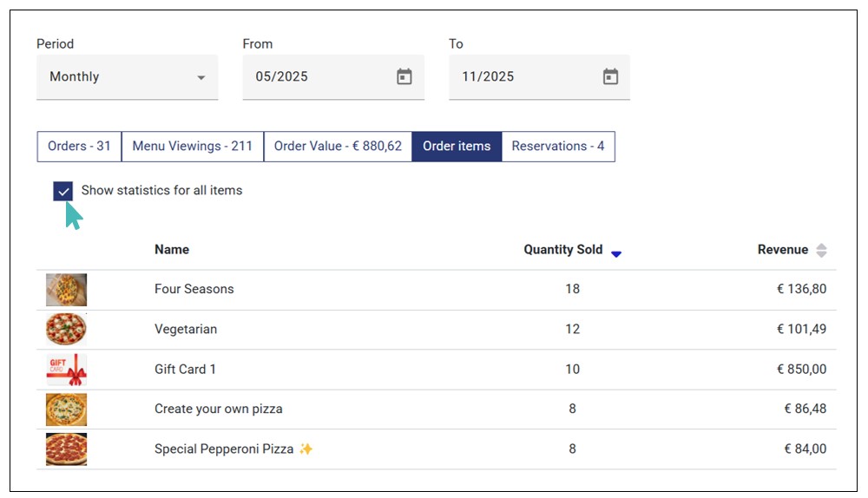Viewport: 868px width, 498px height.
Task: Click the Name column header
Action: coord(172,250)
